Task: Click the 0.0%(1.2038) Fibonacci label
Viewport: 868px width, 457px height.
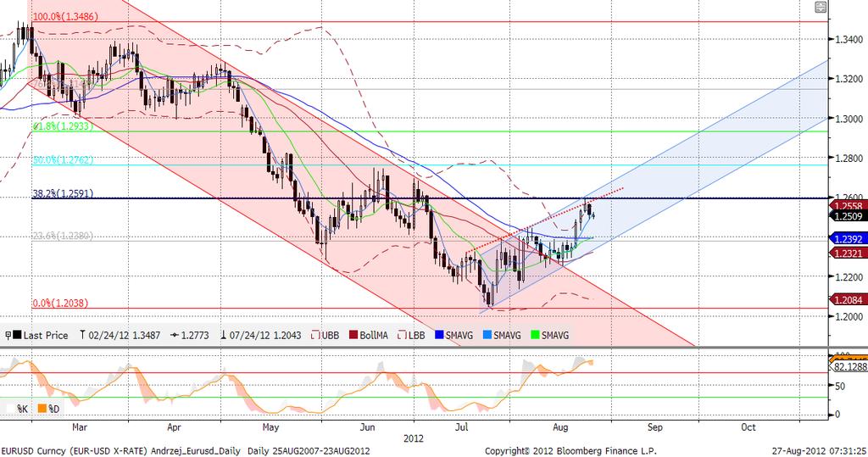Action: (60, 303)
